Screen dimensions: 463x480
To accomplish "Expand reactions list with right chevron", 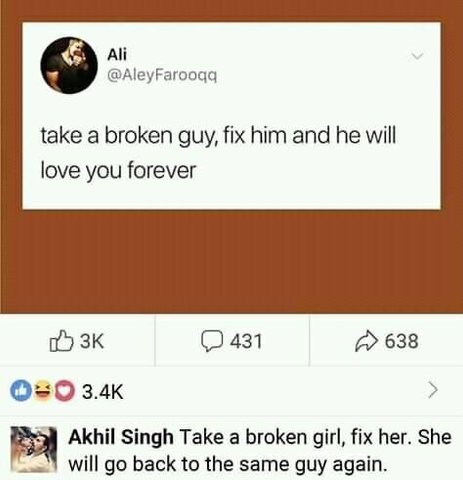I will click(432, 390).
